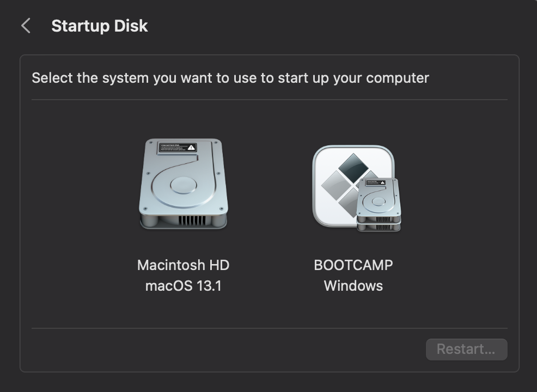Click the label sticker on Macintosh HD drive

tap(177, 148)
